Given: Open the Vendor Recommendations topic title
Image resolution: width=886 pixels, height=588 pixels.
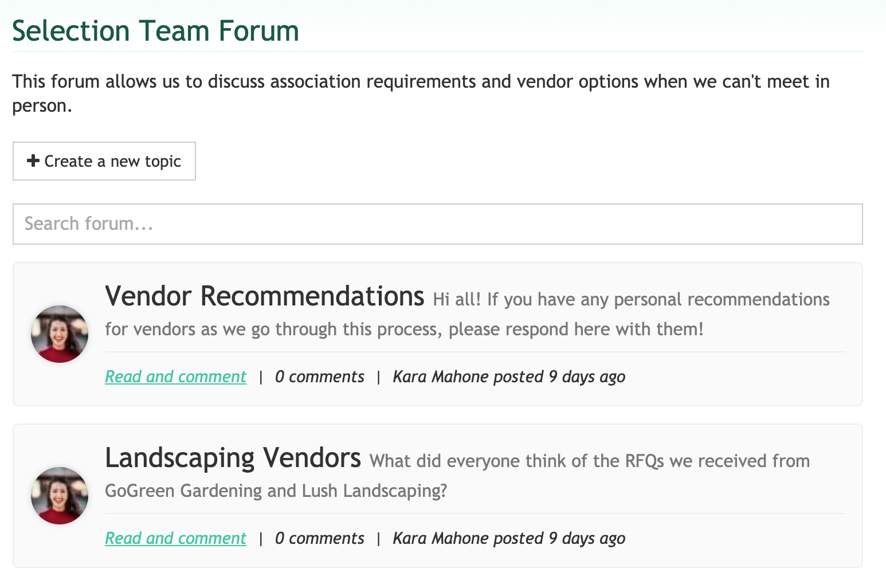Looking at the screenshot, I should 264,297.
